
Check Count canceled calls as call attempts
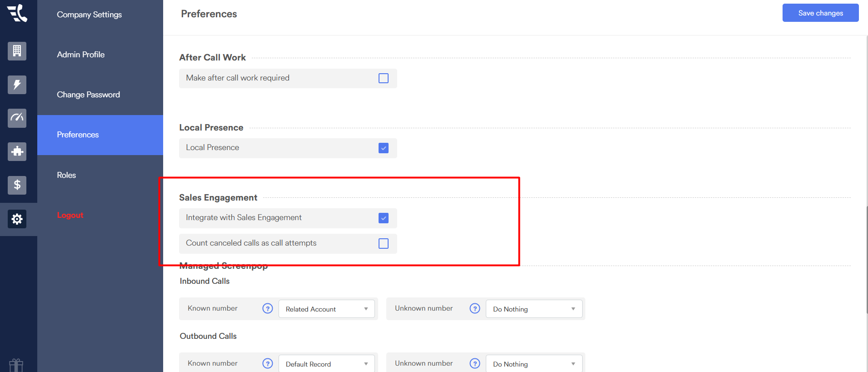[384, 244]
